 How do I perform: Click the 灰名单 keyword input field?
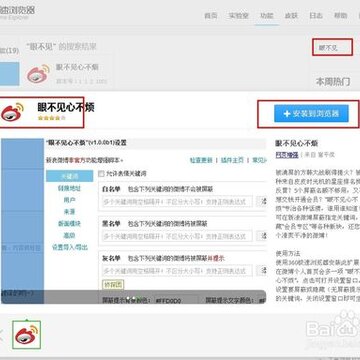tap(177, 271)
